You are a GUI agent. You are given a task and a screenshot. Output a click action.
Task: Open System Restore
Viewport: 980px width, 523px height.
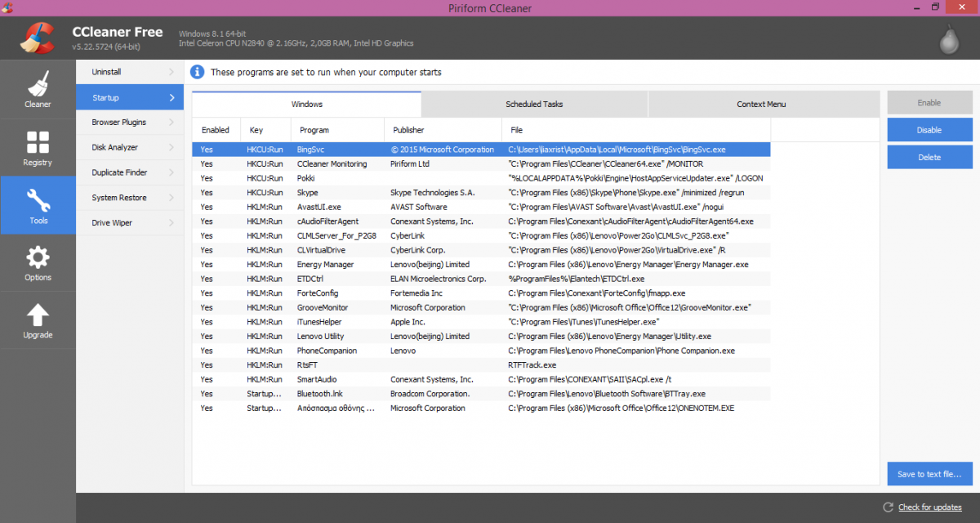pyautogui.click(x=130, y=198)
